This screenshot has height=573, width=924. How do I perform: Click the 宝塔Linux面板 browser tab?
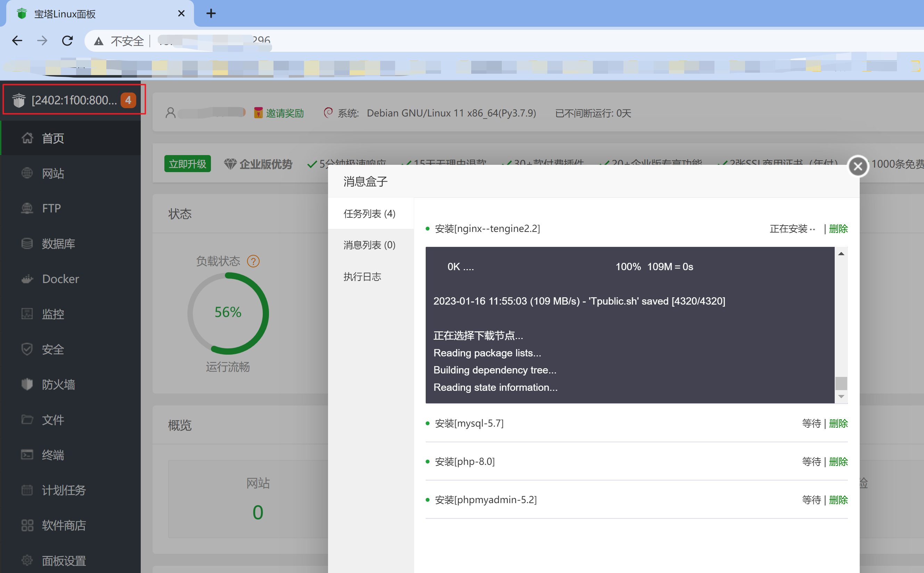[x=99, y=14]
